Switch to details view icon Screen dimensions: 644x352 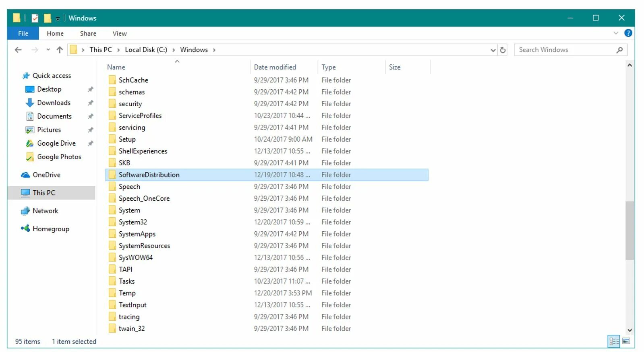tap(614, 341)
